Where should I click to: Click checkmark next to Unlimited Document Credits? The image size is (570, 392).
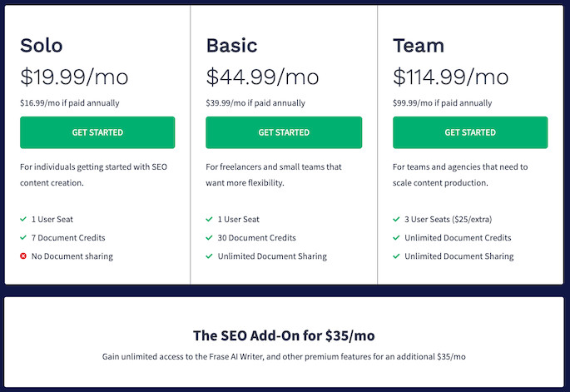[396, 238]
